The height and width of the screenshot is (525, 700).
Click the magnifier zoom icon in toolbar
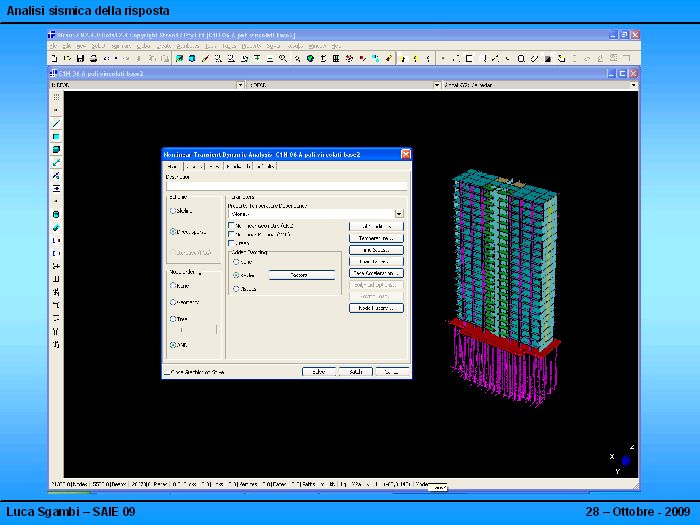[x=285, y=58]
